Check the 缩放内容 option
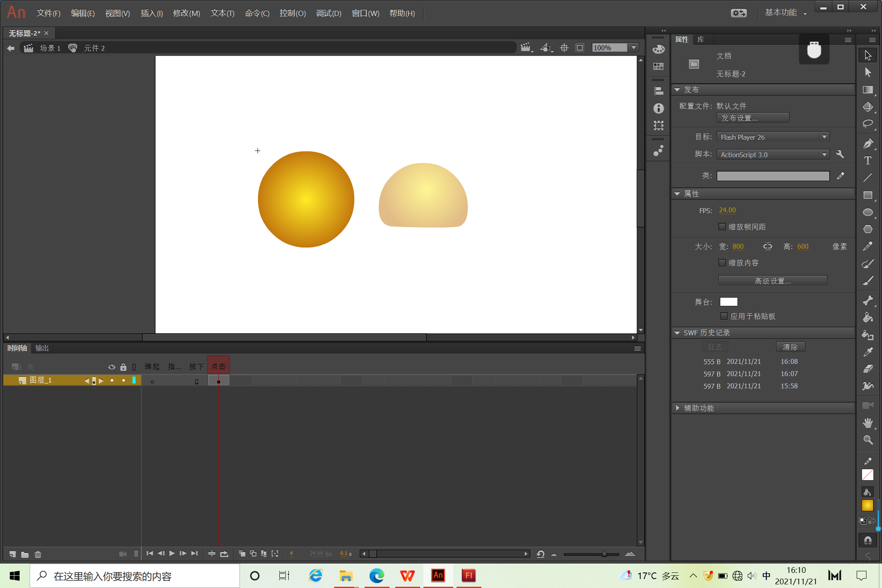The image size is (882, 588). pos(722,263)
